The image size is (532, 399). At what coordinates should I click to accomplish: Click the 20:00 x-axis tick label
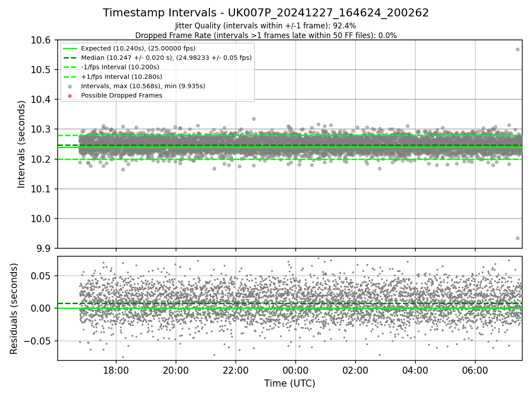point(176,370)
